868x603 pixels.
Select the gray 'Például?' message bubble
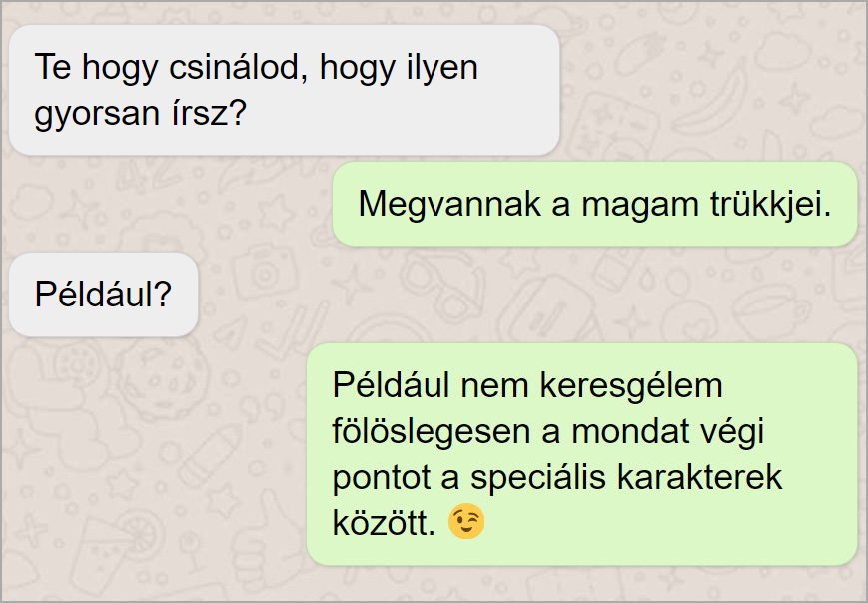click(x=104, y=295)
